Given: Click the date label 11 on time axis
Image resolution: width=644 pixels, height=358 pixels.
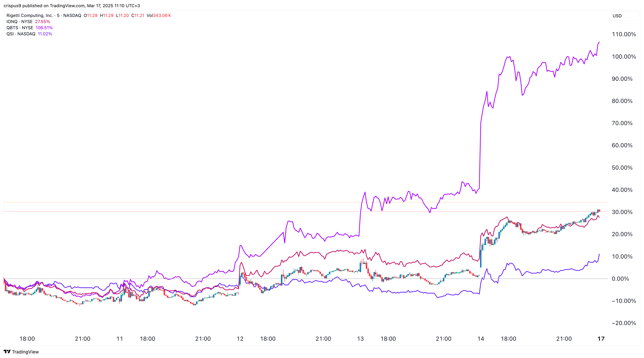Looking at the screenshot, I should [120, 339].
